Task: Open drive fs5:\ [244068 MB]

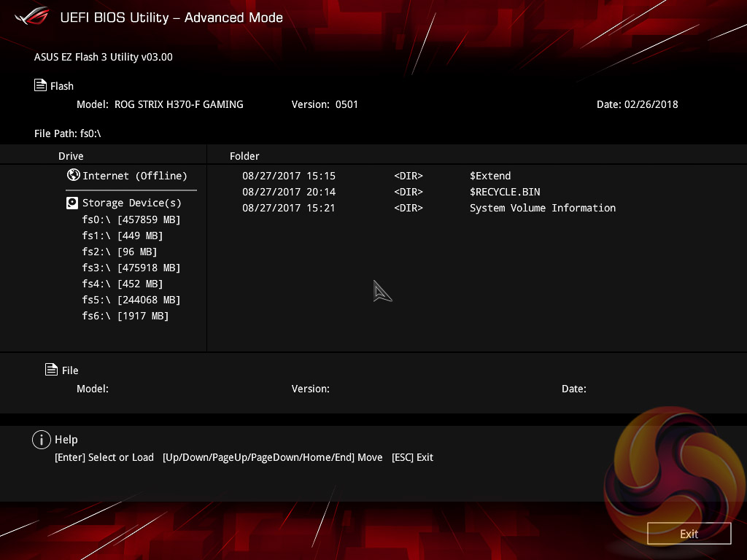Action: tap(131, 300)
